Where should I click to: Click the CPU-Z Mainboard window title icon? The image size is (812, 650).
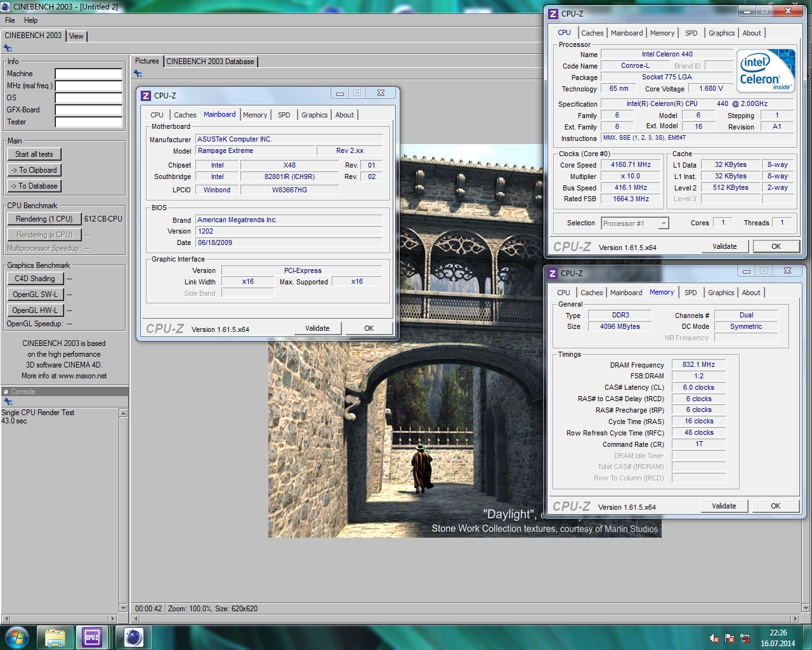point(147,95)
